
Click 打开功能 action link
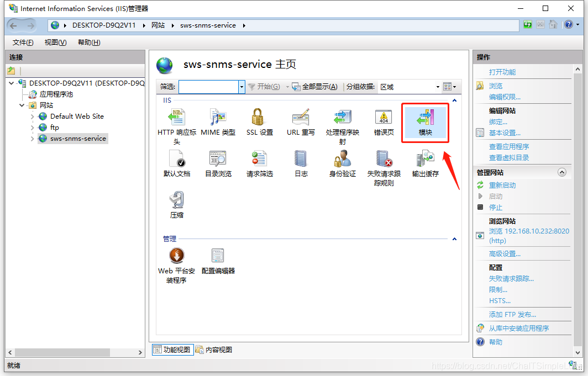[x=502, y=72]
